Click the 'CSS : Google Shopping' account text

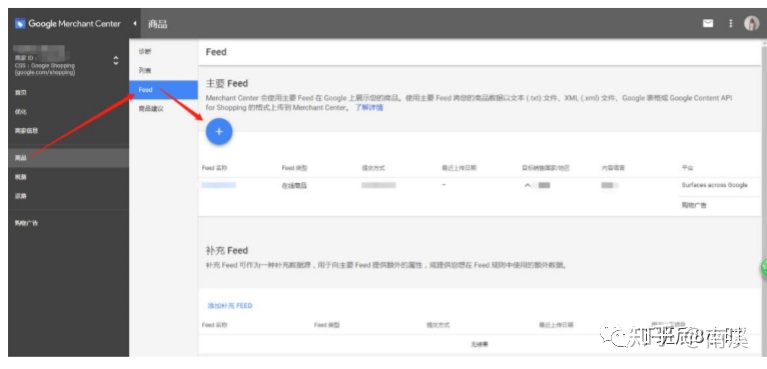coord(45,66)
